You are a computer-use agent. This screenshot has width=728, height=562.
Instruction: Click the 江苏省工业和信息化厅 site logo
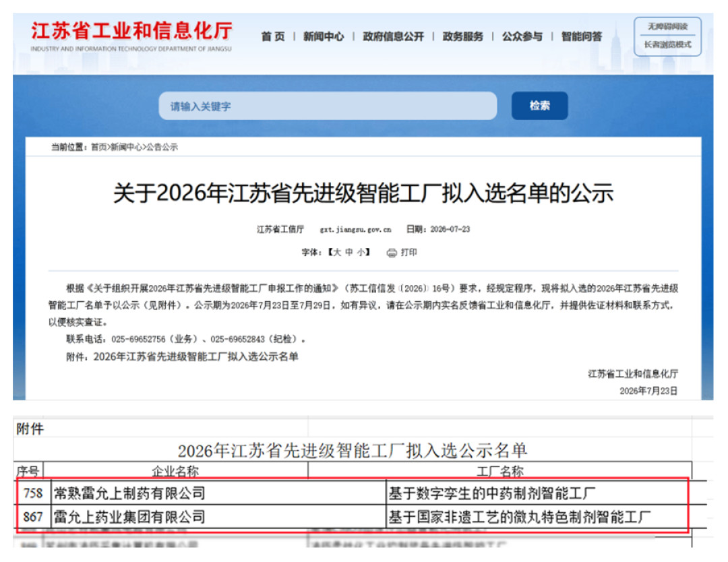[131, 36]
